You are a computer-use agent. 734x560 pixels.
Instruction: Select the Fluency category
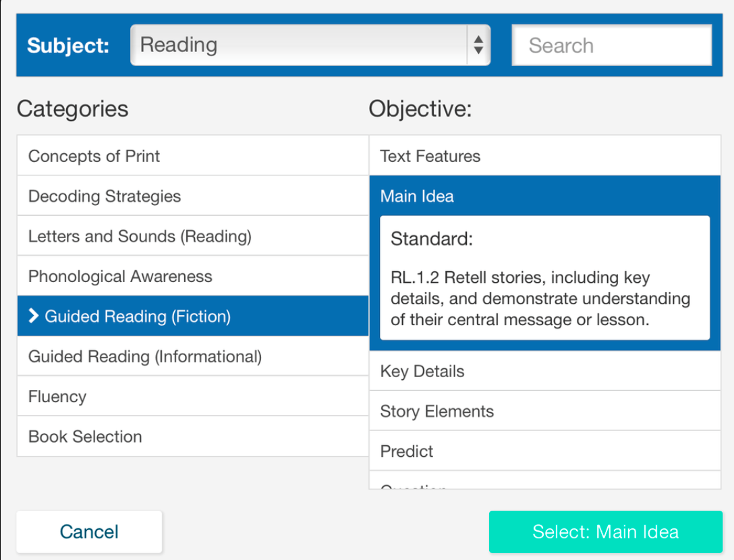pos(192,397)
